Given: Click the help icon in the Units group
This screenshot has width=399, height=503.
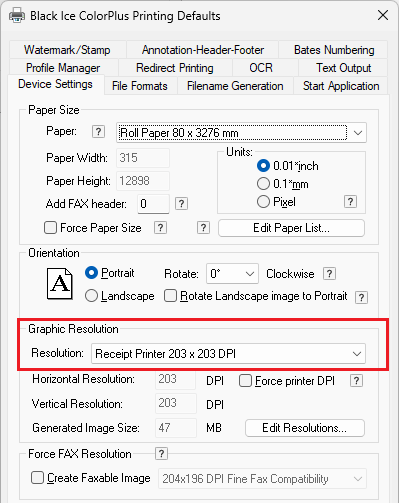Looking at the screenshot, I should coord(350,202).
